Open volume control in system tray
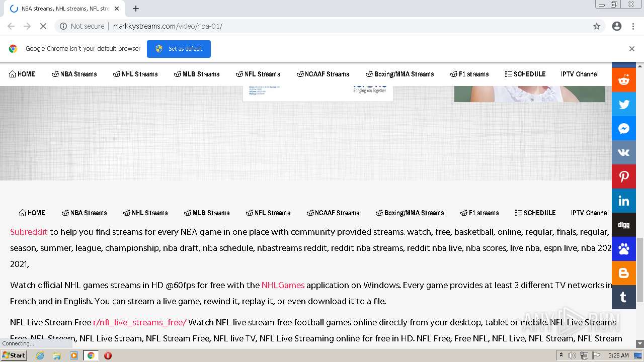Image resolution: width=644 pixels, height=362 pixels. [572, 355]
